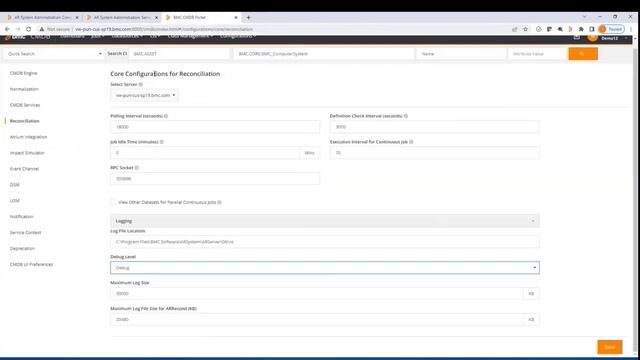Go back with the browser back arrow

(7, 29)
